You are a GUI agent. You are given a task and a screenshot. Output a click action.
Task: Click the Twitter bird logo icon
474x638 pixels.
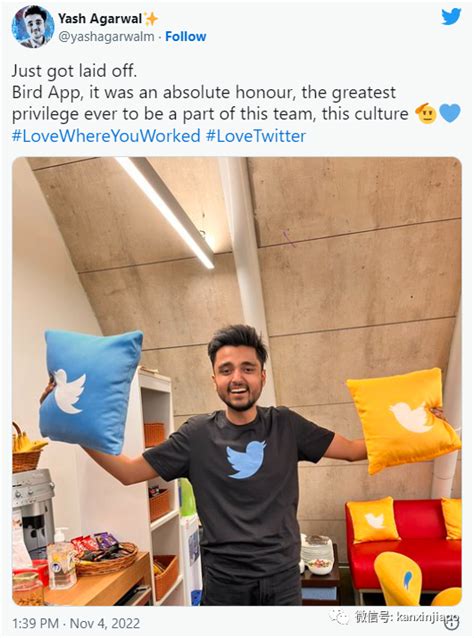click(451, 17)
